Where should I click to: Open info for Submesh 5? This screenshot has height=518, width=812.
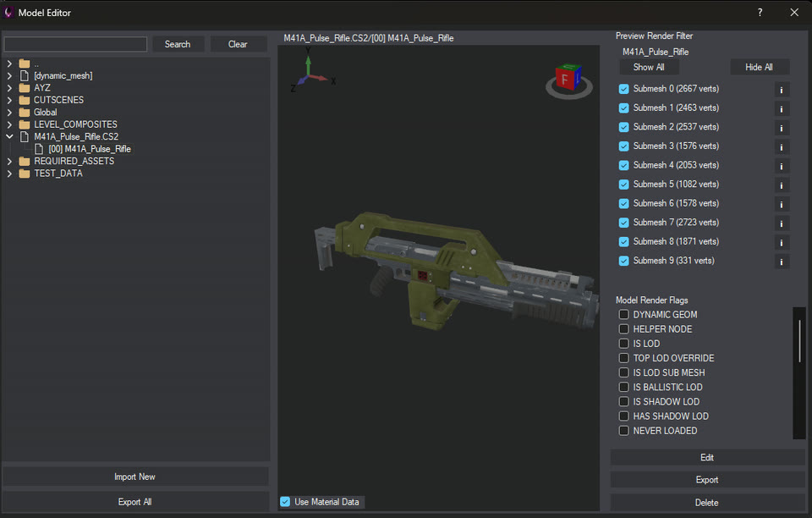(x=782, y=185)
